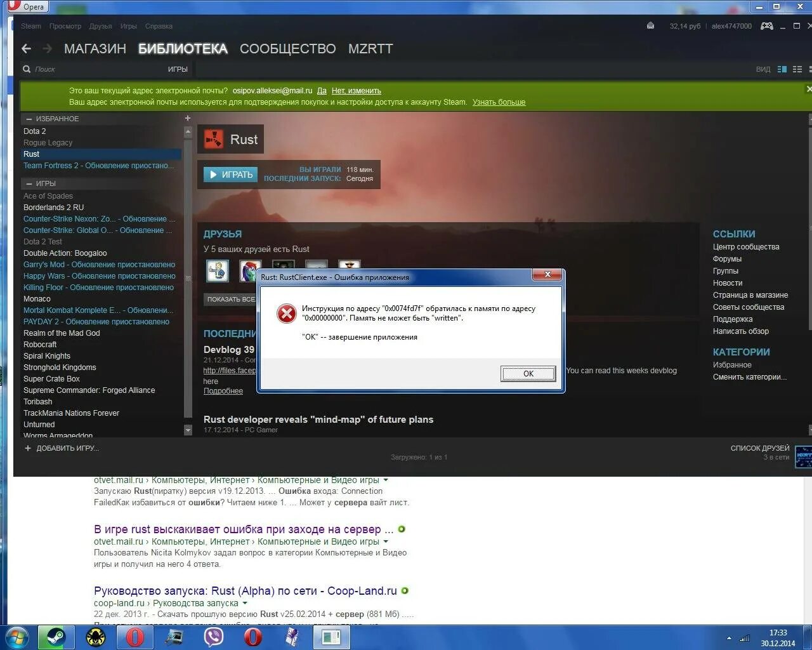This screenshot has width=812, height=650.
Task: Open the Steam menu
Action: pyautogui.click(x=30, y=26)
